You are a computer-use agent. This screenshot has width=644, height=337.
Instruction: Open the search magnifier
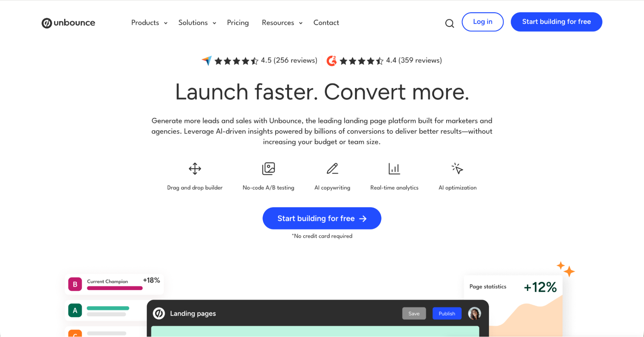(x=449, y=23)
